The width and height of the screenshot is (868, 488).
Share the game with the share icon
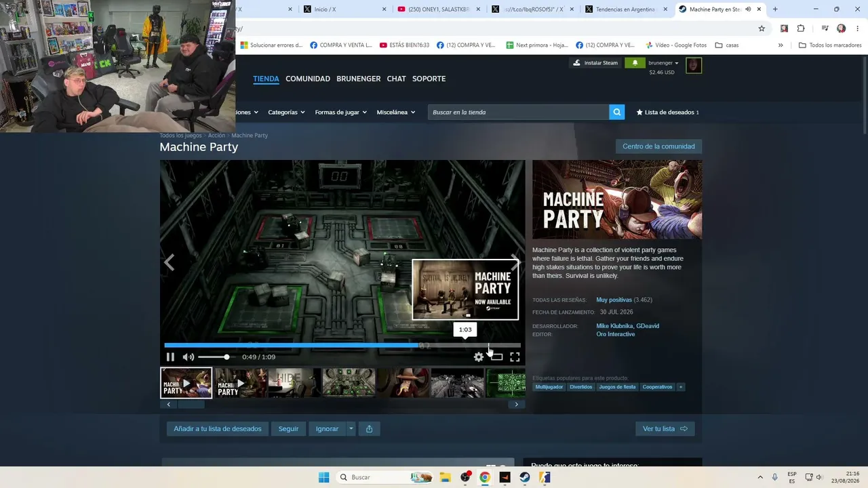coord(369,429)
